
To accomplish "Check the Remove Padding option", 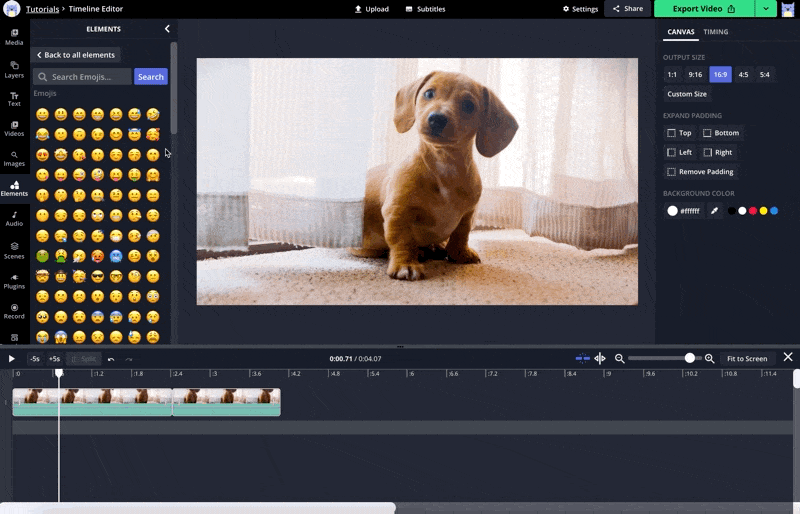I will 672,172.
